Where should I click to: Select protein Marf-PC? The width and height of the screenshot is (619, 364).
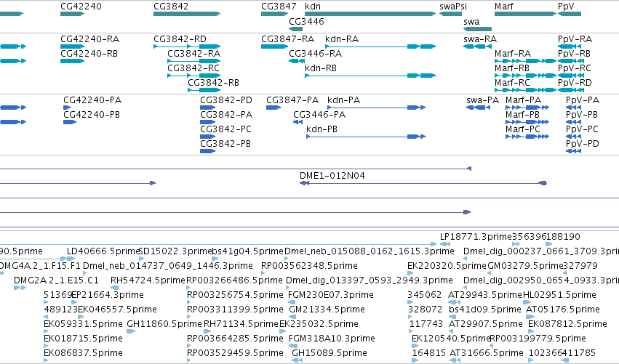point(527,137)
